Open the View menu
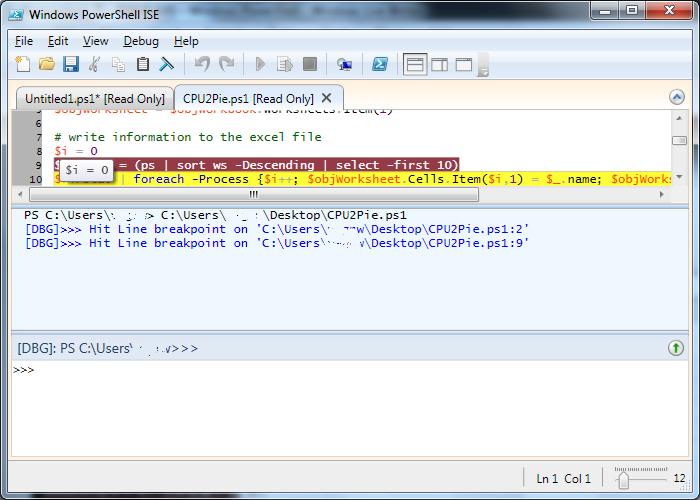 [x=96, y=41]
